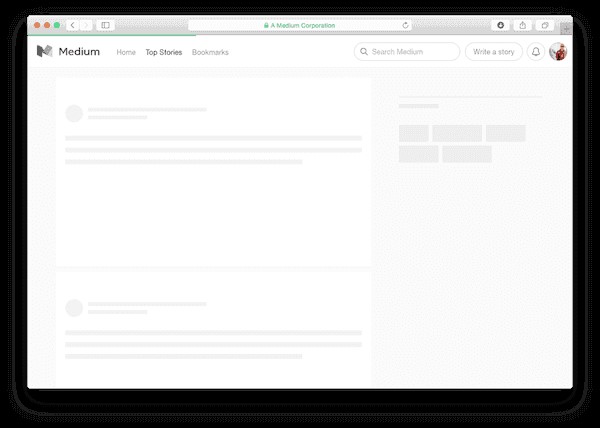
Task: Click the Safari forward arrow
Action: pos(85,25)
